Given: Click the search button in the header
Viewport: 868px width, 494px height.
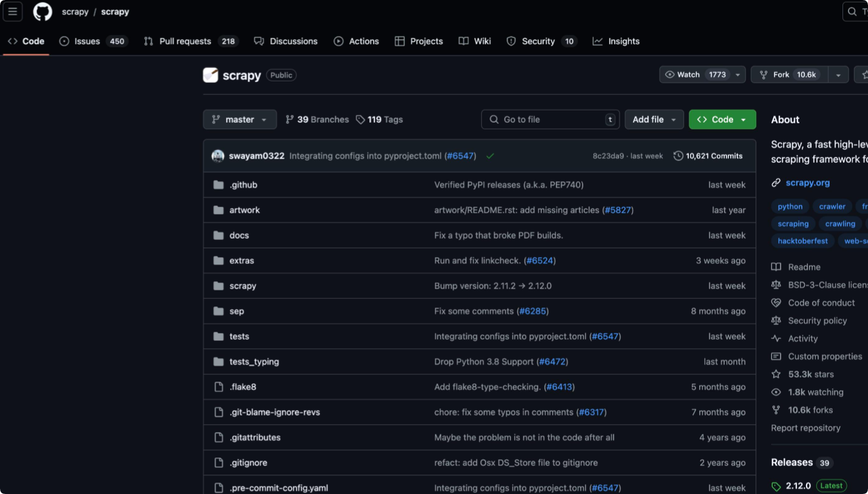Looking at the screenshot, I should (x=856, y=12).
